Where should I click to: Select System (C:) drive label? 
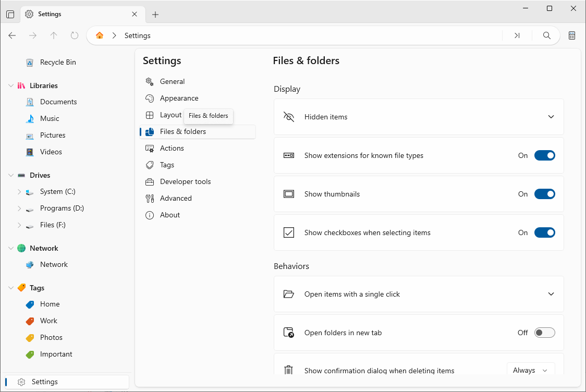pos(57,192)
